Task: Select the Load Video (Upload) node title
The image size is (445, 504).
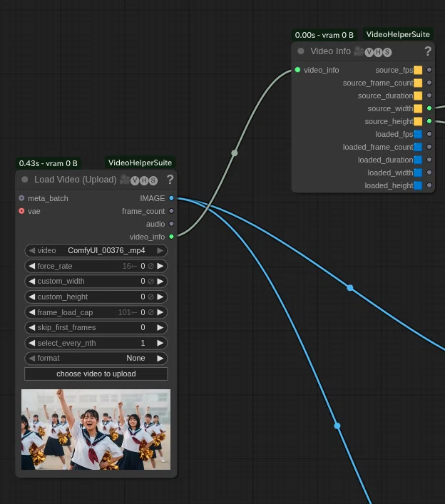Action: [76, 180]
